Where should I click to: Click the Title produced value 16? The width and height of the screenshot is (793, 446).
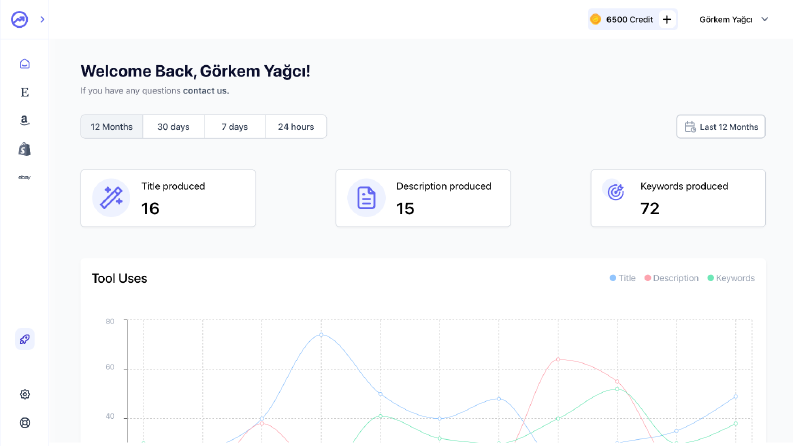pos(150,208)
